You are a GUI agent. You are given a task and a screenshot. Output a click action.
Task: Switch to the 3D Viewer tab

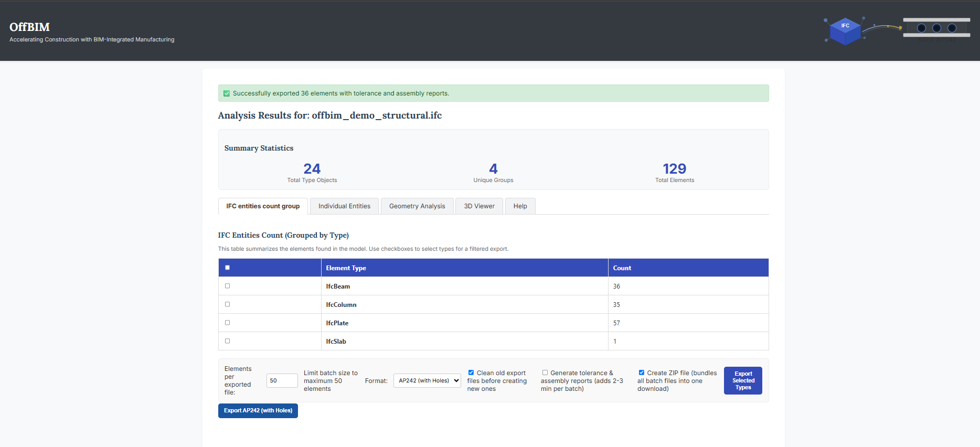[x=479, y=206]
